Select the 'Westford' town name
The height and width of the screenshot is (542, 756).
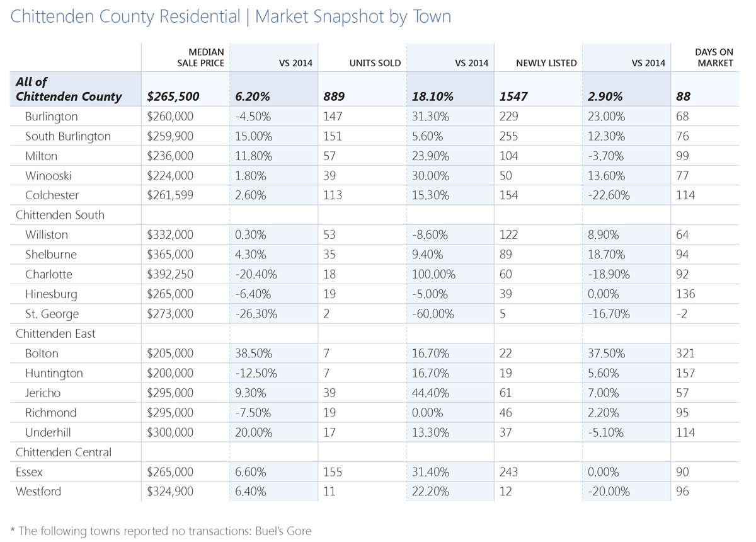[38, 492]
